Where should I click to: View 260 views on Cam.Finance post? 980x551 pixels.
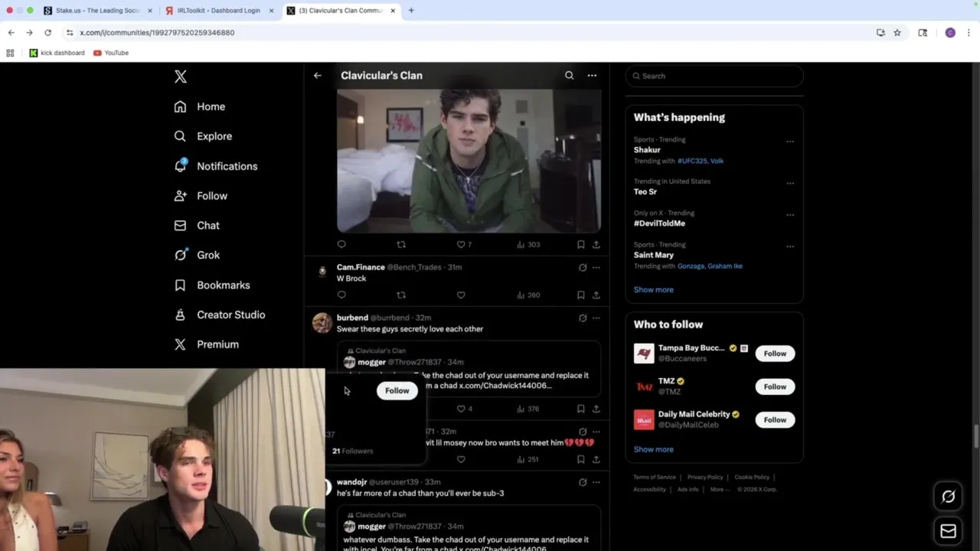pyautogui.click(x=528, y=295)
